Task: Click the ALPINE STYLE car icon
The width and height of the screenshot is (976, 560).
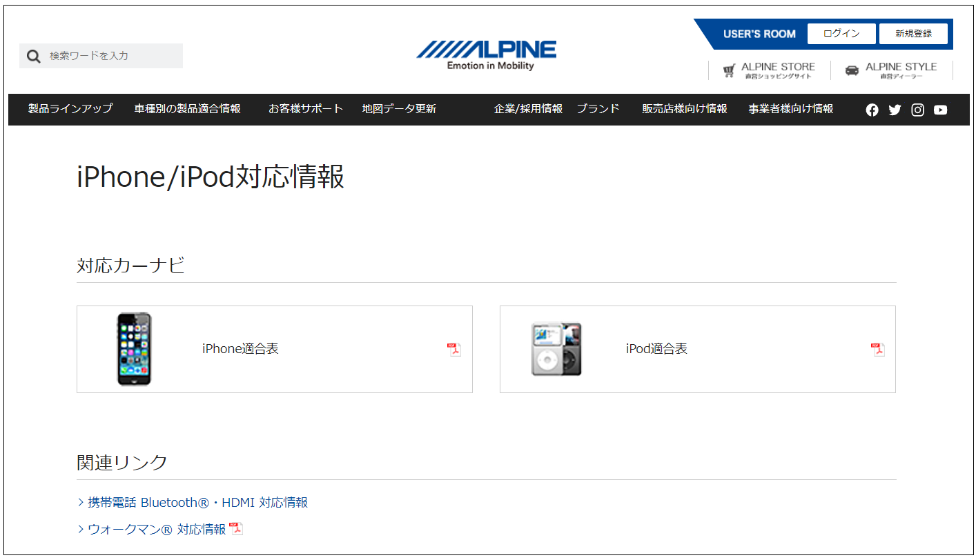Action: [852, 70]
